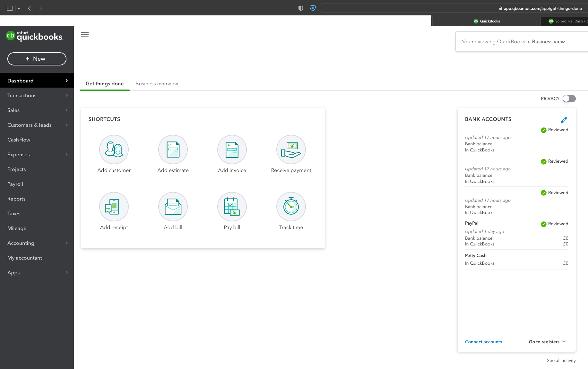Click the See all activity link
Screen dimensions: 588x369
[561, 360]
